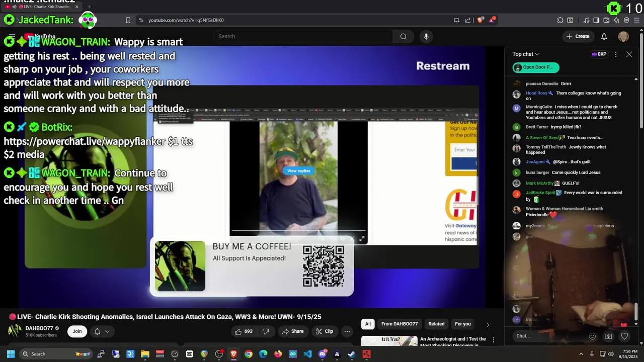This screenshot has width=644, height=362.
Task: Click the video's fullscreen expand icon
Action: (x=362, y=239)
